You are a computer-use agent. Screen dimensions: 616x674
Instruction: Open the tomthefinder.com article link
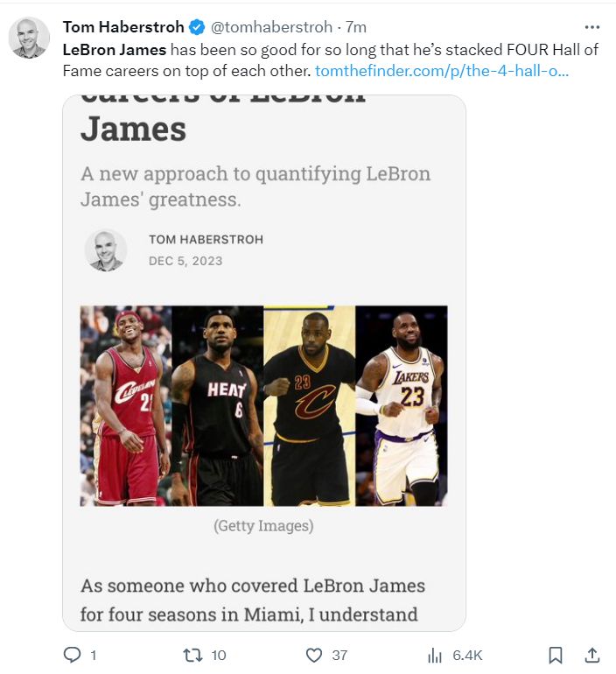click(x=441, y=70)
